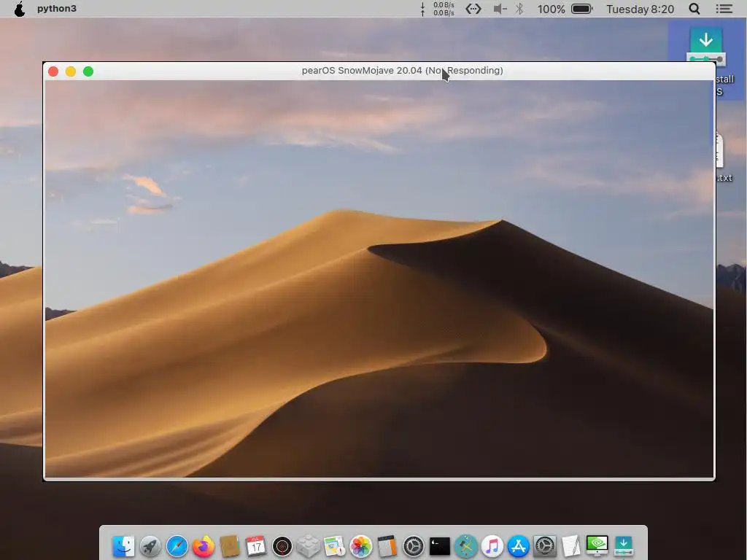The width and height of the screenshot is (747, 560).
Task: Open Finder from the dock
Action: point(123,545)
